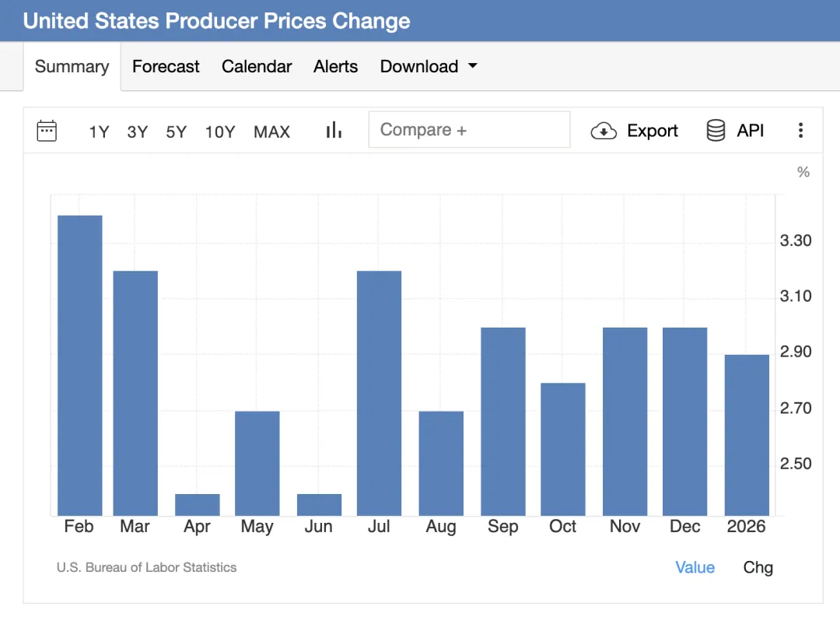Open the calendar date range picker icon
The height and width of the screenshot is (617, 840).
click(47, 131)
